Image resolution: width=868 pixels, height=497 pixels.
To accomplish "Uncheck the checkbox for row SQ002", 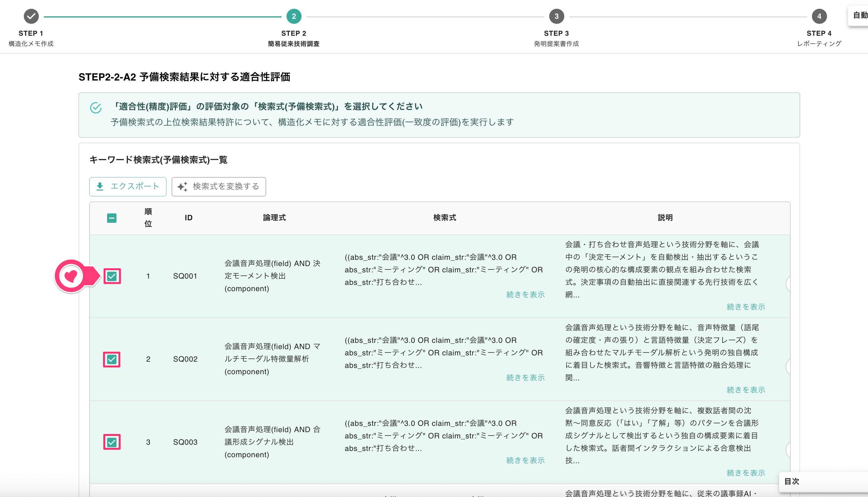I will (112, 359).
